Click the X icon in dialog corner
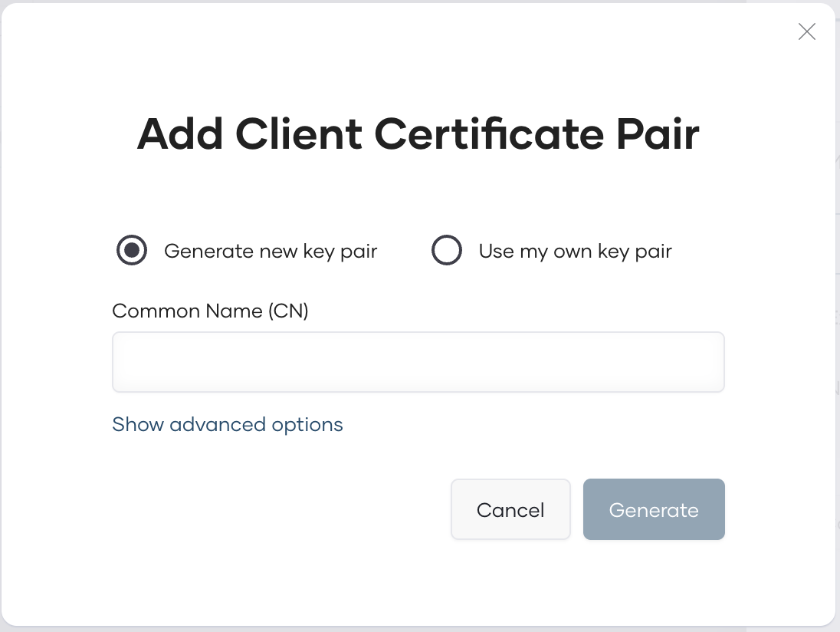The width and height of the screenshot is (840, 632). click(x=806, y=31)
